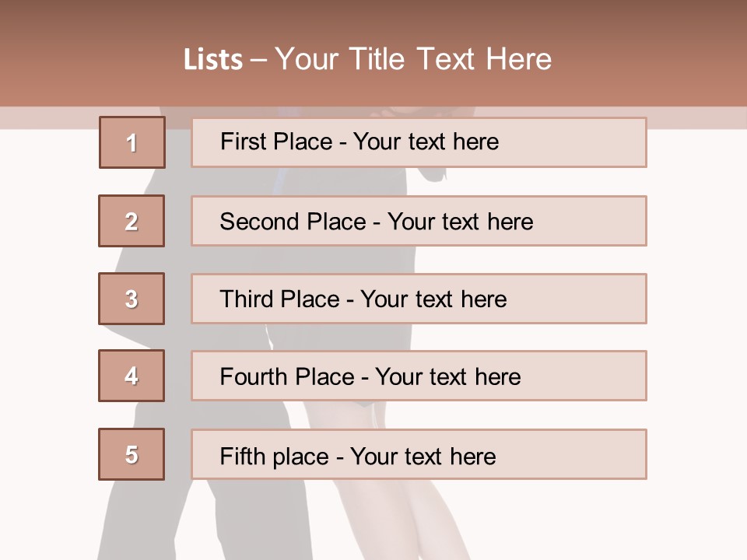
Task: Select the number 4 box
Action: tap(132, 376)
